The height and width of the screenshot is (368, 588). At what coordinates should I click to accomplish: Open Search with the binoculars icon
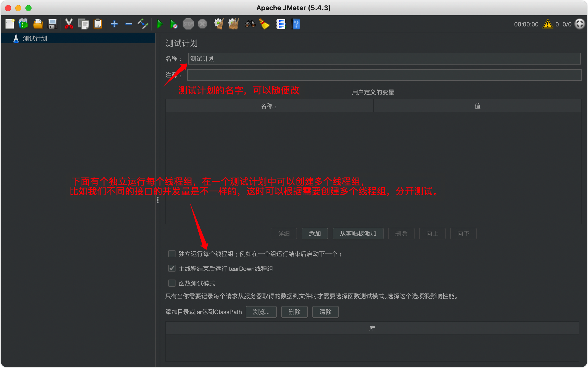[x=250, y=24]
